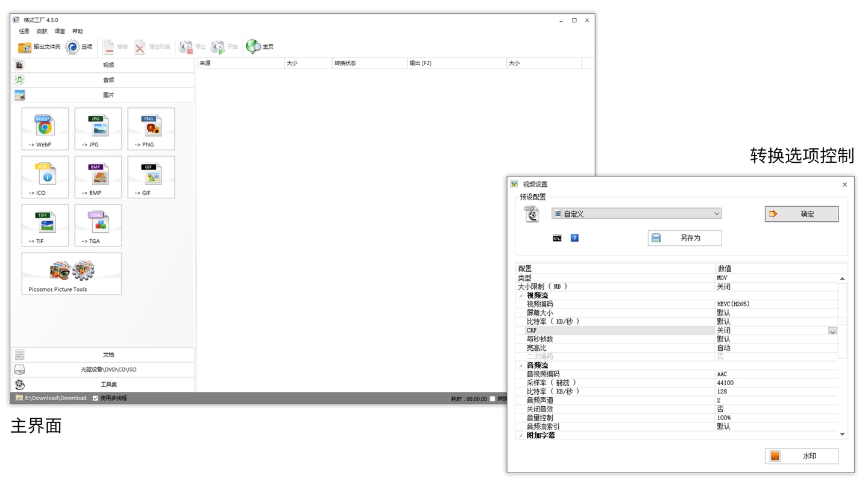Open the 任务 menu
The height and width of the screenshot is (490, 868).
coord(24,31)
